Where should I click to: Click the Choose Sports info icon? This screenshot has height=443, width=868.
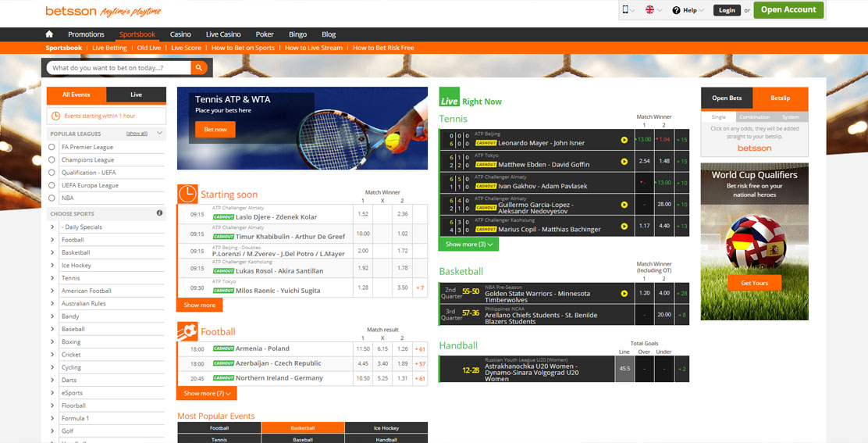(159, 213)
